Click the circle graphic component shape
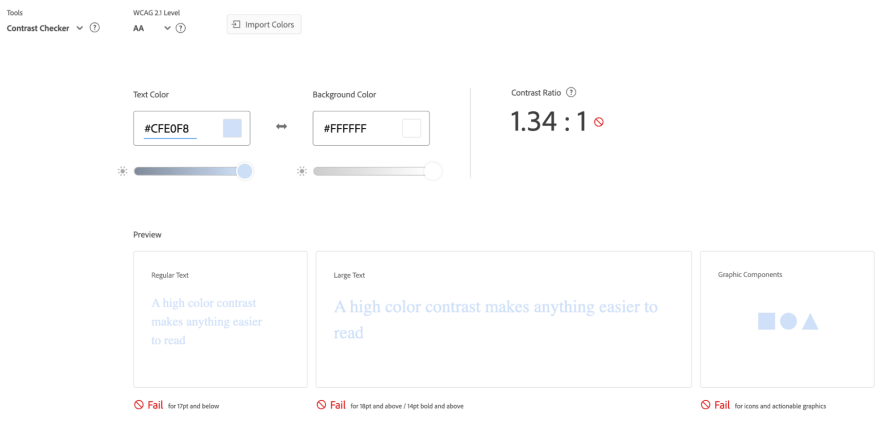The image size is (895, 426). coord(788,321)
